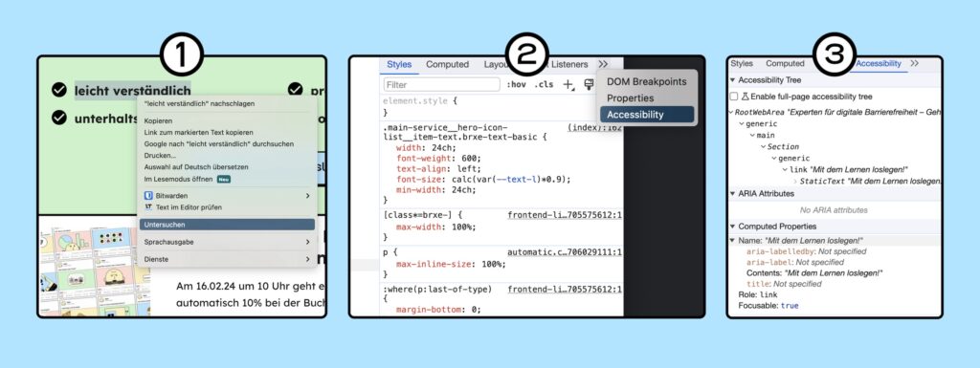
Task: Click the Bitwarden shield icon in context menu
Action: [x=148, y=196]
